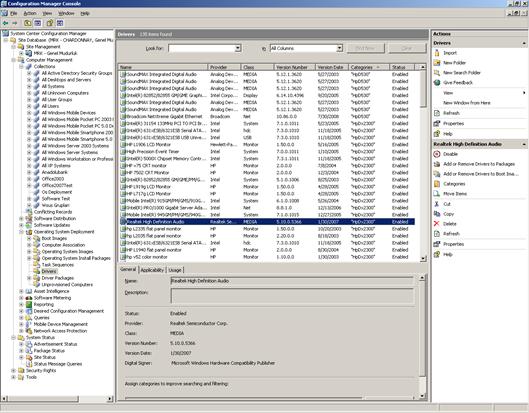The image size is (529, 413).
Task: Collapse the Realtek High Definition Audio actions section
Action: click(x=524, y=144)
